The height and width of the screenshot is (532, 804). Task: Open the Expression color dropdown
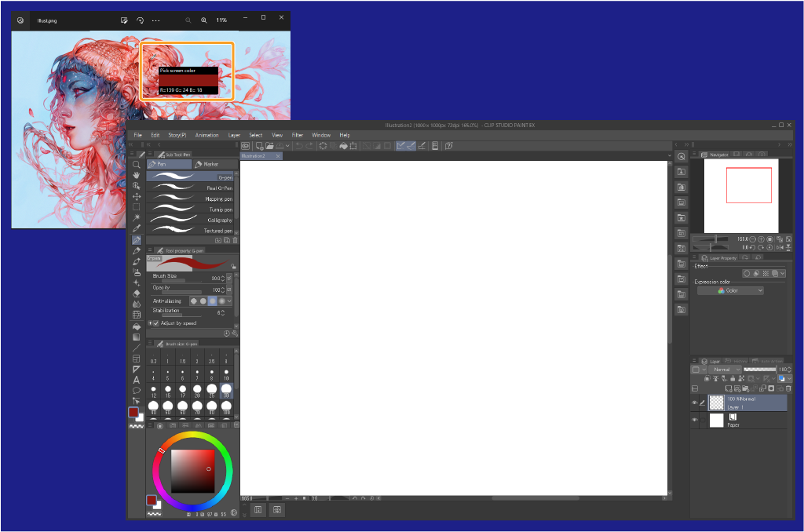tap(730, 290)
